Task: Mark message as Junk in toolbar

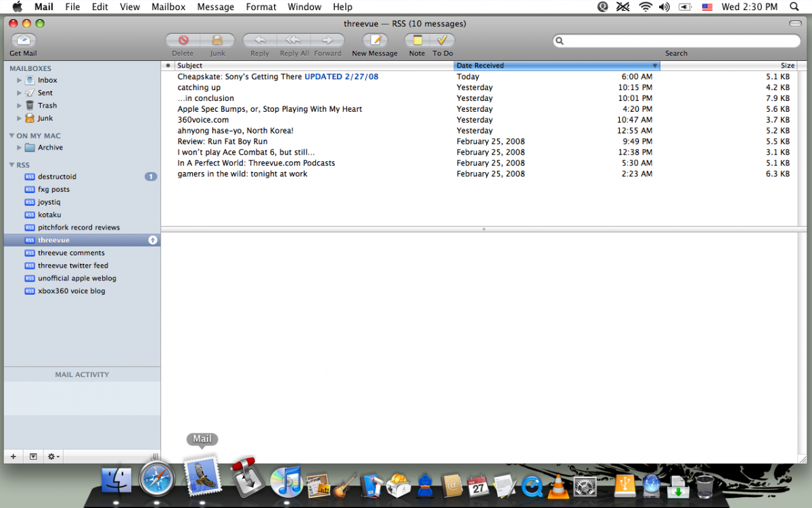Action: [x=217, y=41]
